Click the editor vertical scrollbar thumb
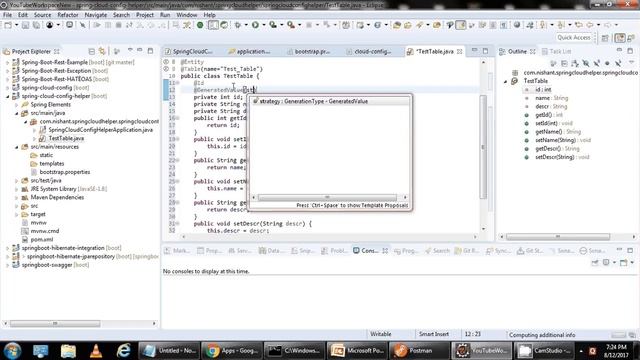 coord(483,147)
